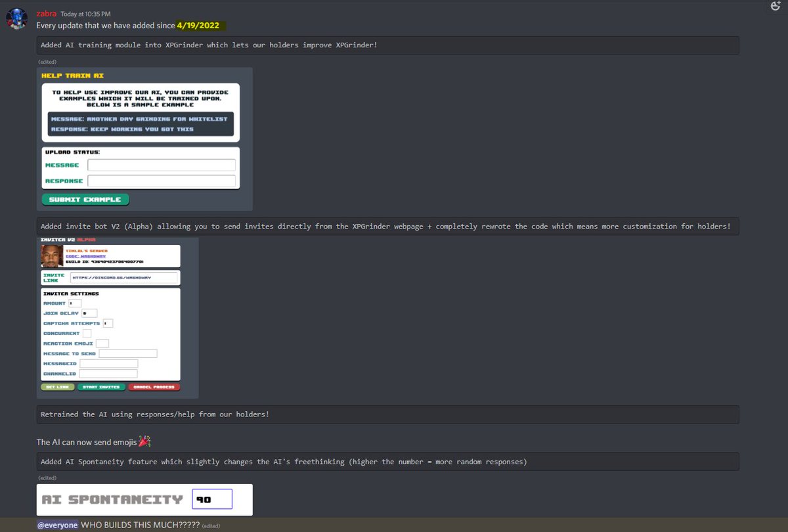This screenshot has width=788, height=532.
Task: Focus the Message field under Upload Status
Action: click(x=162, y=165)
